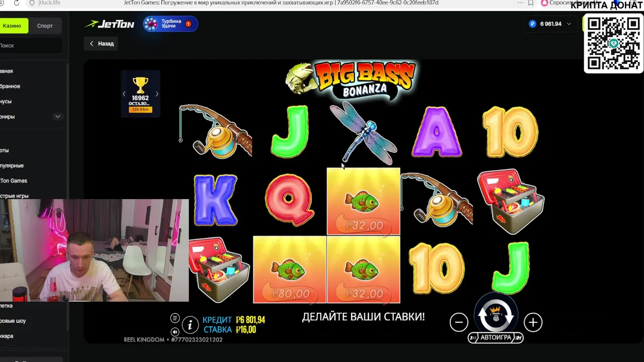Click the balance amount "6 961.94"
644x362 pixels.
click(550, 24)
